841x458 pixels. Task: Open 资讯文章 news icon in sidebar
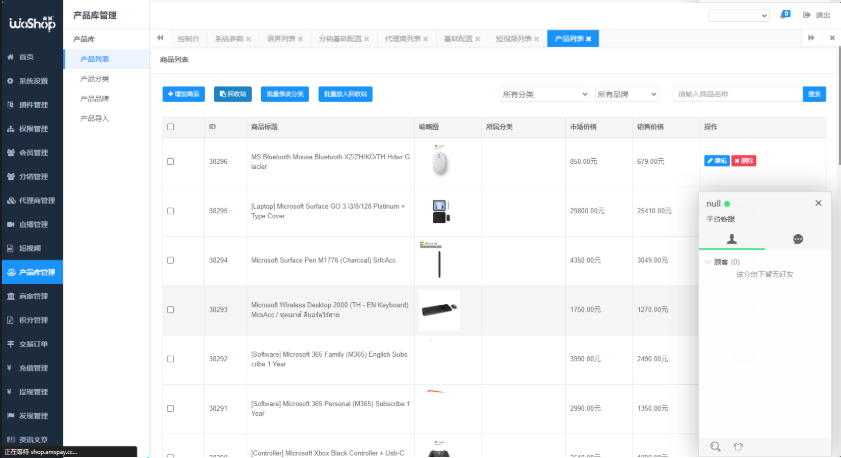click(10, 439)
